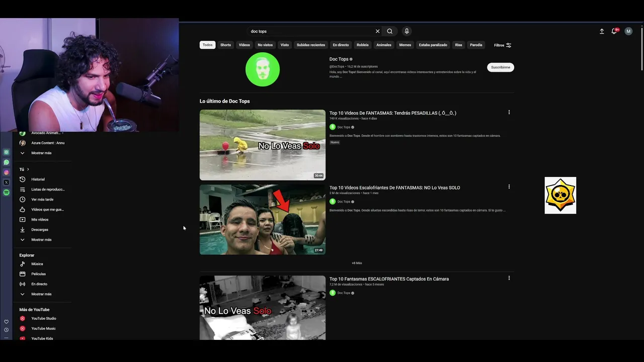Screen dimensions: 644x362
Task: Open Listas de reproducción in sidebar
Action: 42,190
